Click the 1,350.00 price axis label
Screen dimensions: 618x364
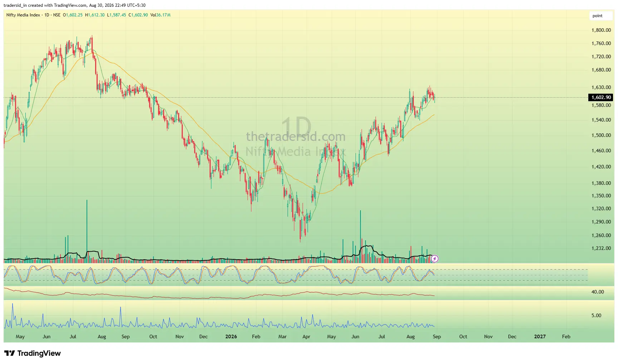pos(601,196)
